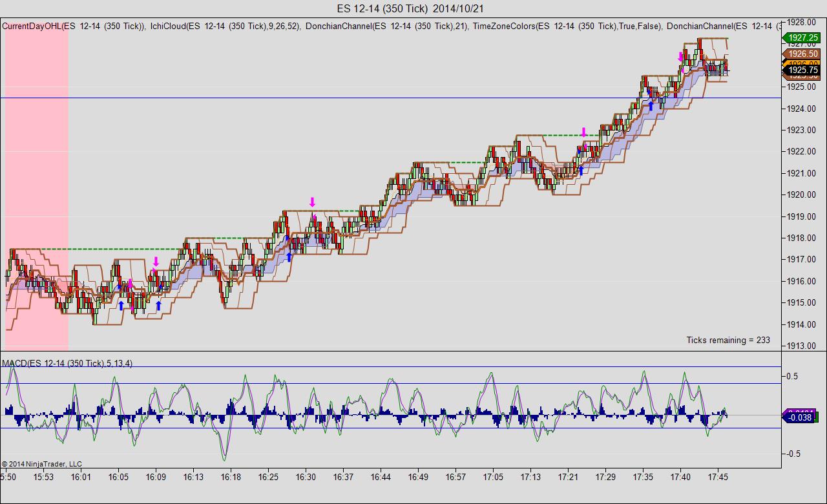This screenshot has width=827, height=504.
Task: Select the DonchianChannel 21 indicator label
Action: click(386, 26)
